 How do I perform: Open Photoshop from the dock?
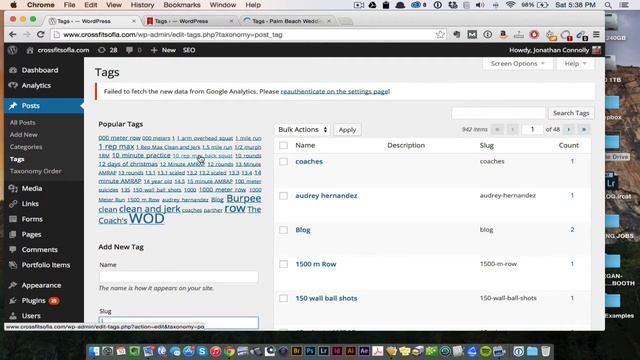click(x=310, y=351)
